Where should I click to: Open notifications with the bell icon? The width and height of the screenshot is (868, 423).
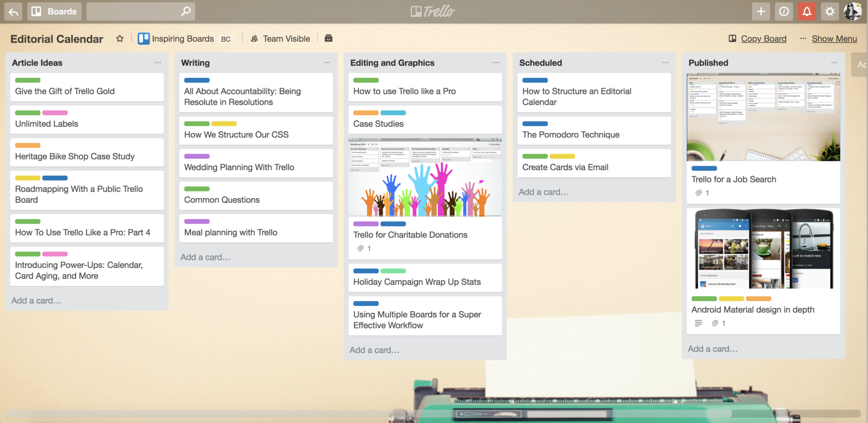click(807, 11)
